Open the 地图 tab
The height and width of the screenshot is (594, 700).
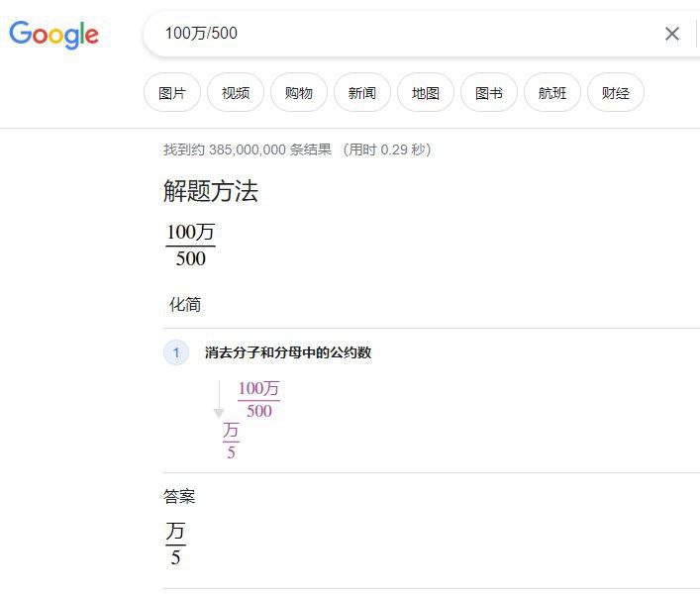tap(426, 92)
